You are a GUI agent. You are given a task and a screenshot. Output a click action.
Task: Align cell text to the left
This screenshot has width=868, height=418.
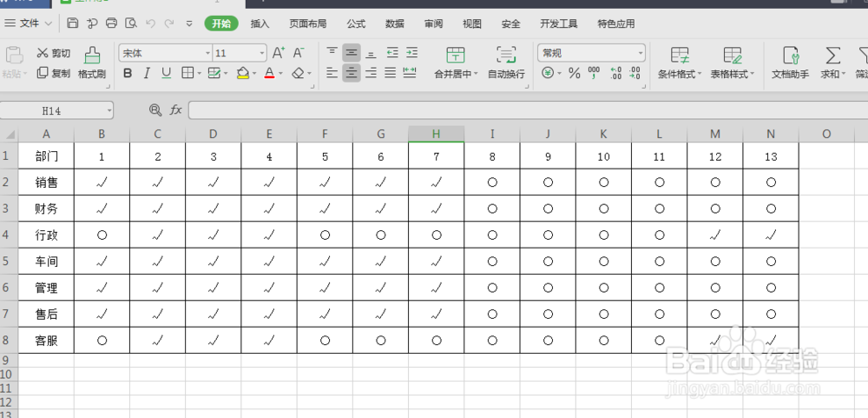tap(332, 73)
